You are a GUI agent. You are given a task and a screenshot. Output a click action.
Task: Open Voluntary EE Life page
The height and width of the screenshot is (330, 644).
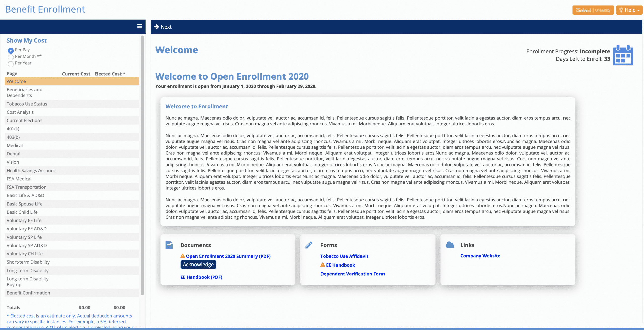click(72, 220)
